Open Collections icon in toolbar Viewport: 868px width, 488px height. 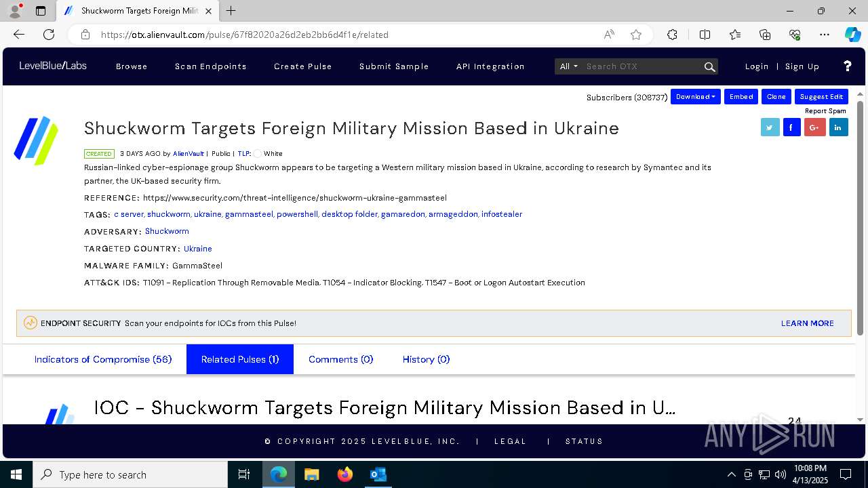[x=765, y=35]
